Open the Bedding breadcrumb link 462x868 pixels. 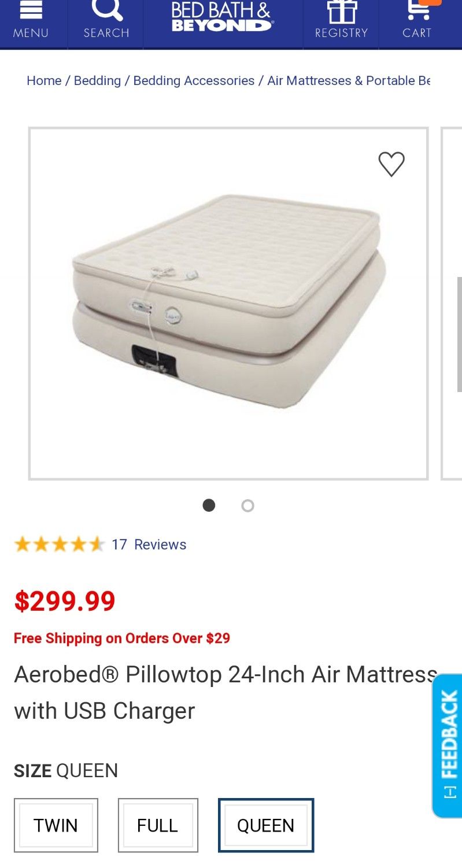pyautogui.click(x=97, y=81)
